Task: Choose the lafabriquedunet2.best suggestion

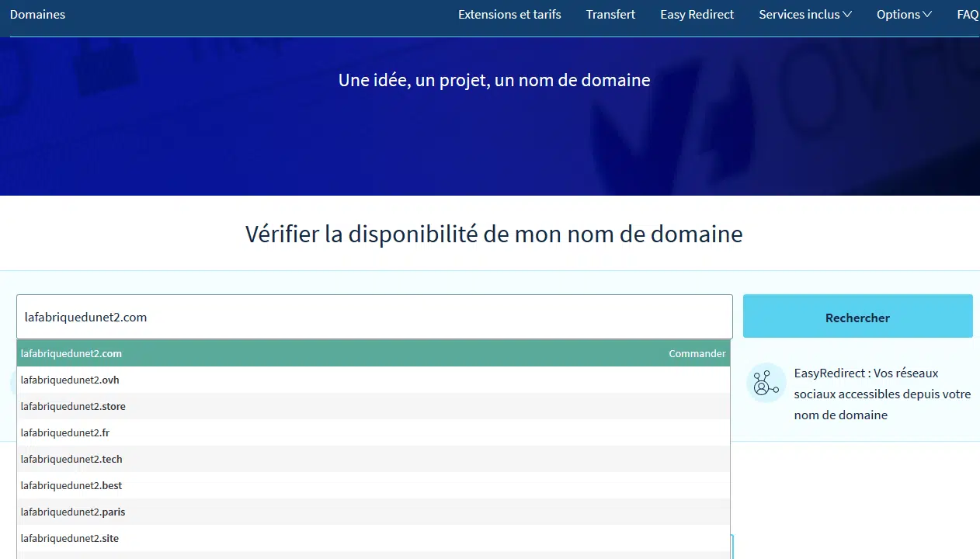Action: [x=71, y=486]
